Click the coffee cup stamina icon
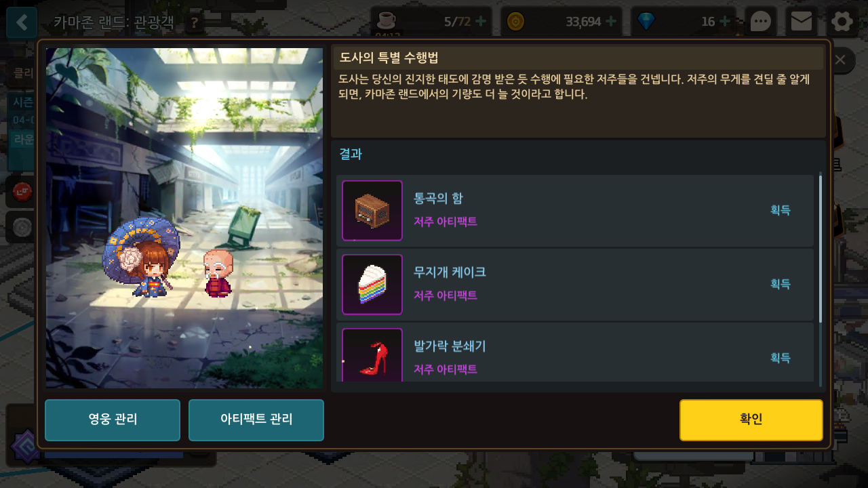Screen dimensions: 868x488 click(387, 20)
